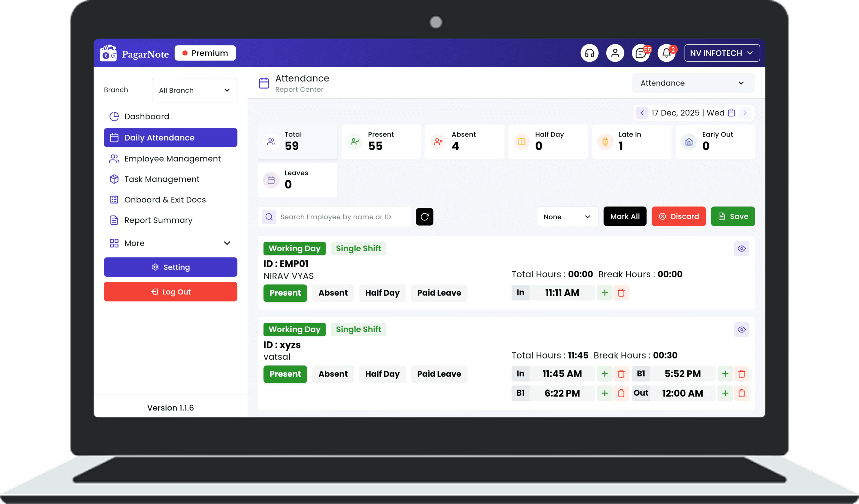Screen dimensions: 859x504
Task: Mark NIRAV VYAS as Present
Action: (x=285, y=293)
